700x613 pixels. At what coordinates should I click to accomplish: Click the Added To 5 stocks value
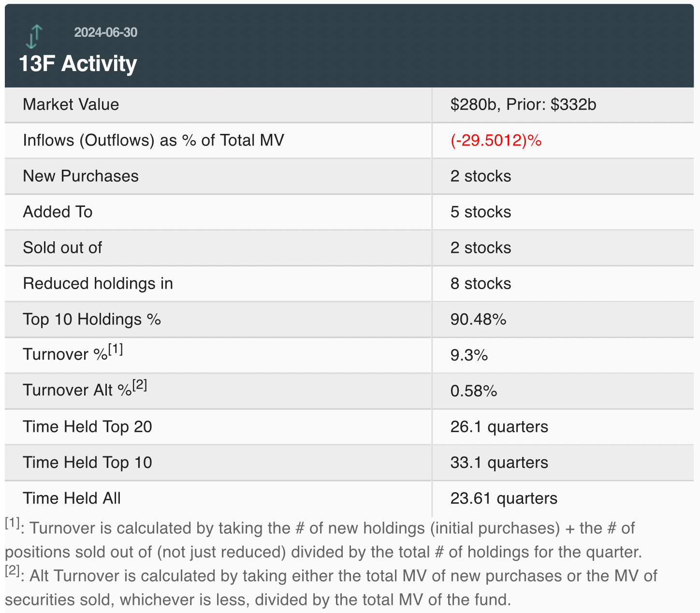(481, 212)
